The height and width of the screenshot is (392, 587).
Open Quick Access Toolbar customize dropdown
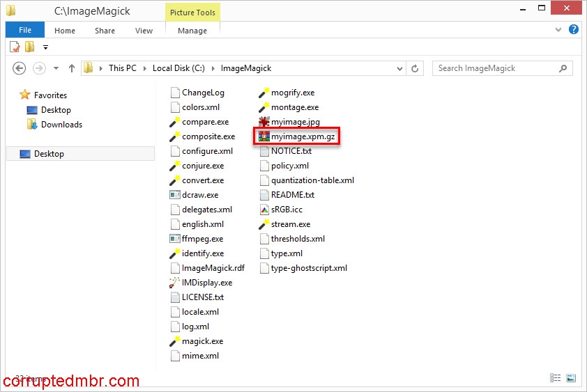[x=46, y=47]
